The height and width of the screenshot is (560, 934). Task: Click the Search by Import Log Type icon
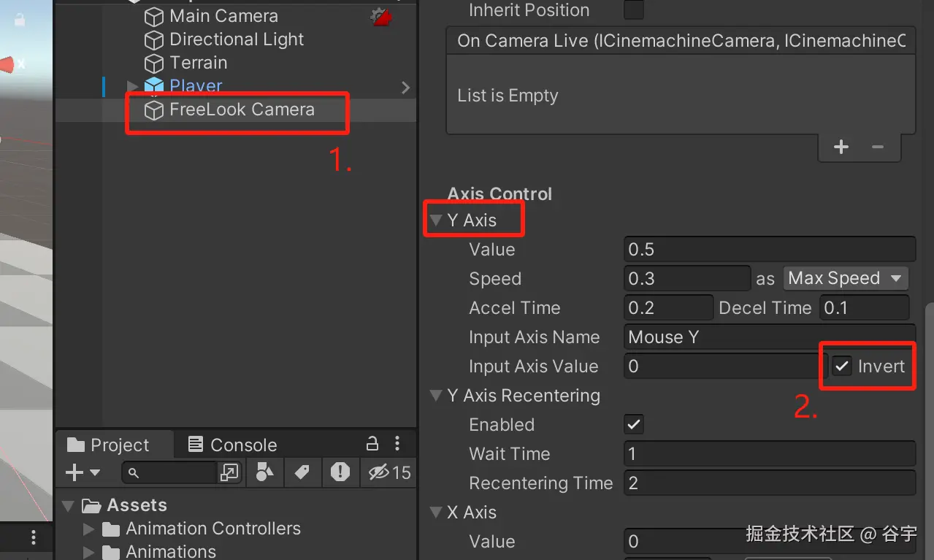pyautogui.click(x=340, y=472)
